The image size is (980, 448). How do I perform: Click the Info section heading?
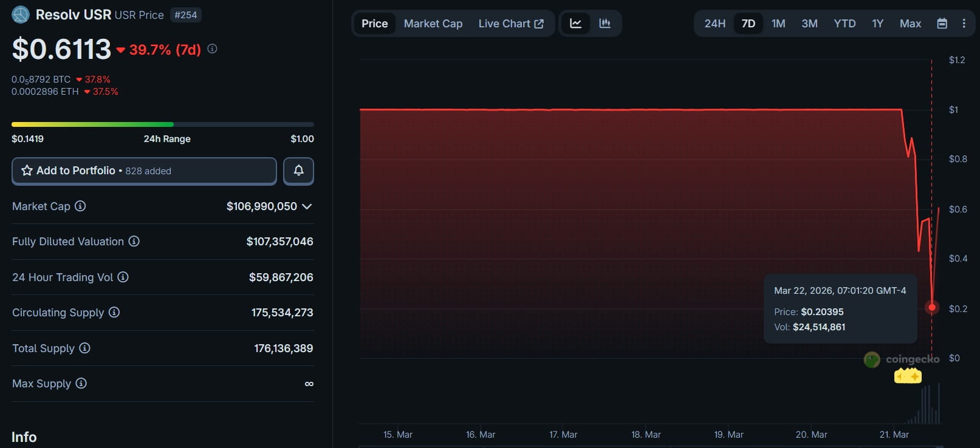coord(24,437)
